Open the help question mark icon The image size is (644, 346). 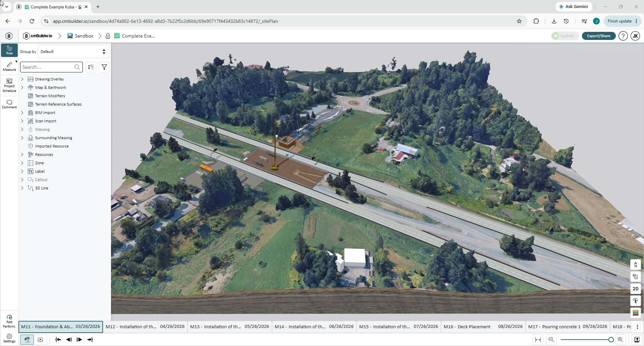[623, 36]
